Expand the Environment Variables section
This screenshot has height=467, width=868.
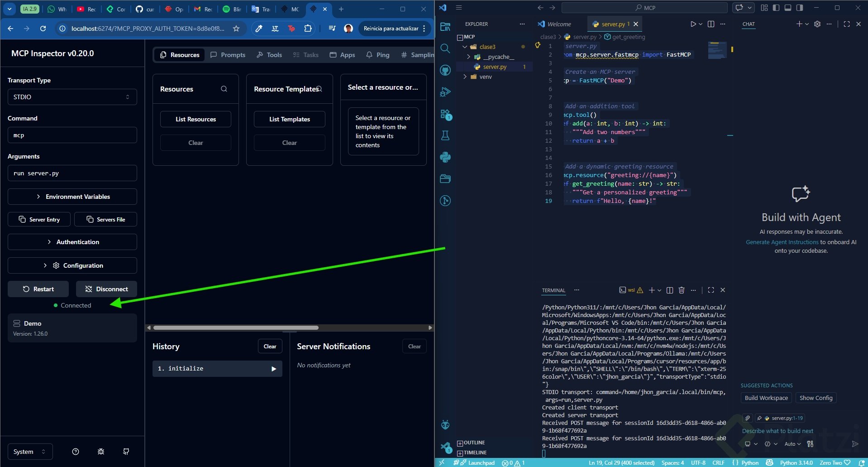(72, 197)
